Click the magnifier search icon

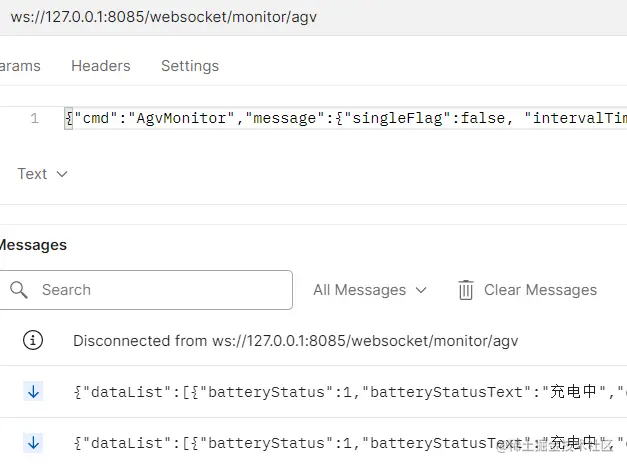(x=19, y=290)
